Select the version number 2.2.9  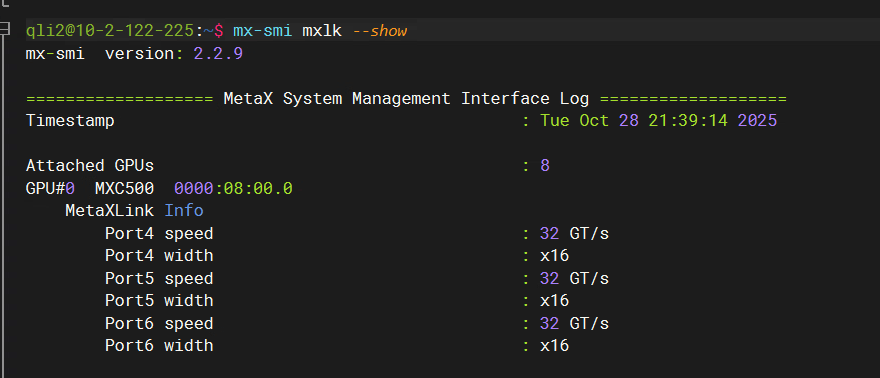tap(218, 54)
